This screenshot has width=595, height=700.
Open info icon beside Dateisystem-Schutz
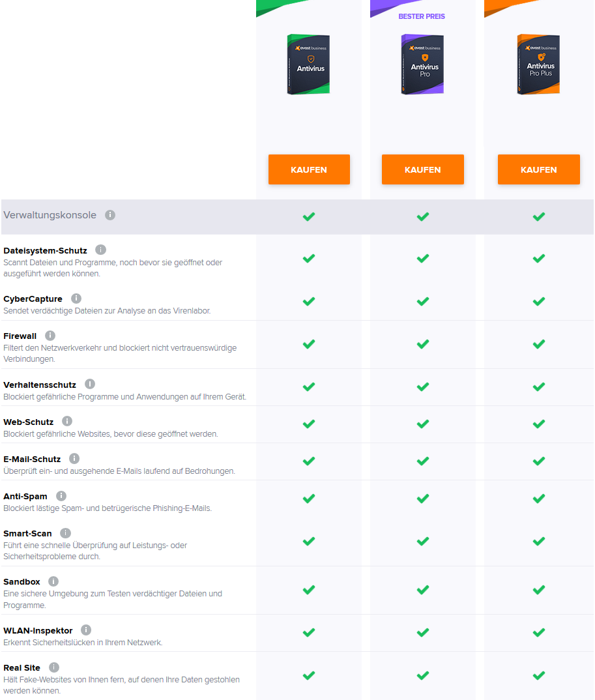coord(100,250)
